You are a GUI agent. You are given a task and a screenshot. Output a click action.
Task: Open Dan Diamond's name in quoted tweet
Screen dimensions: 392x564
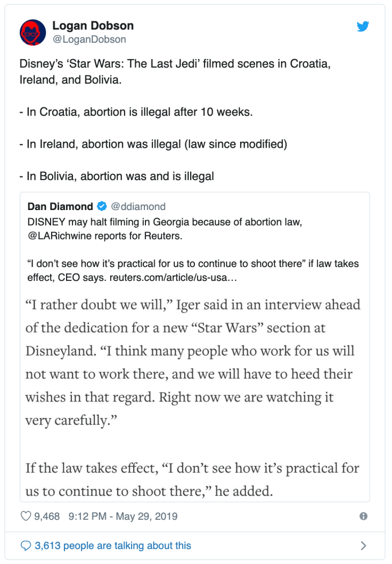coord(60,206)
